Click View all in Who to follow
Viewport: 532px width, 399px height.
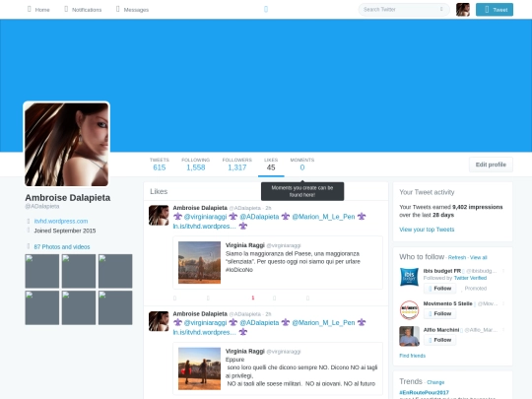point(479,257)
